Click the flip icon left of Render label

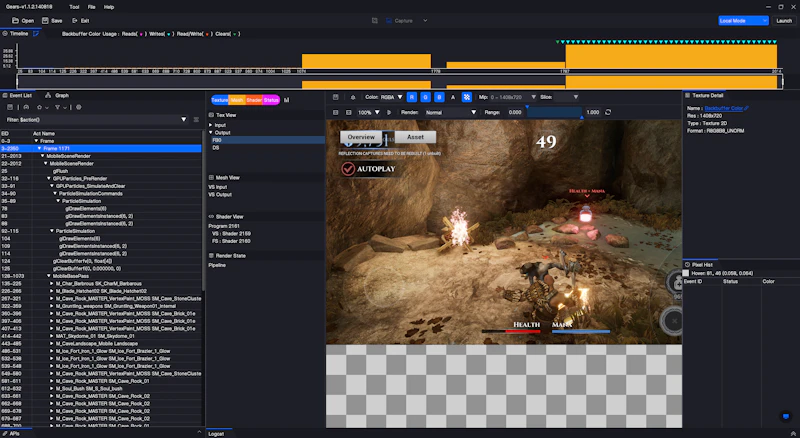click(x=389, y=112)
